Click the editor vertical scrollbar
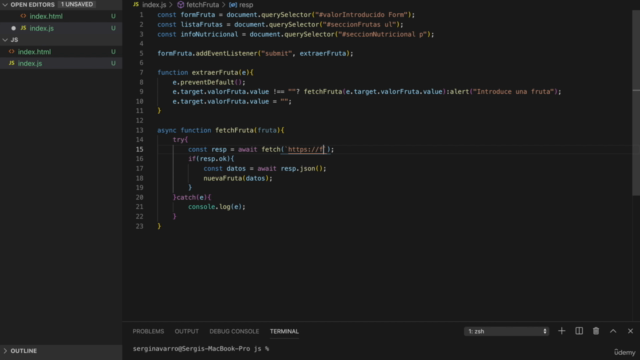 click(x=636, y=102)
